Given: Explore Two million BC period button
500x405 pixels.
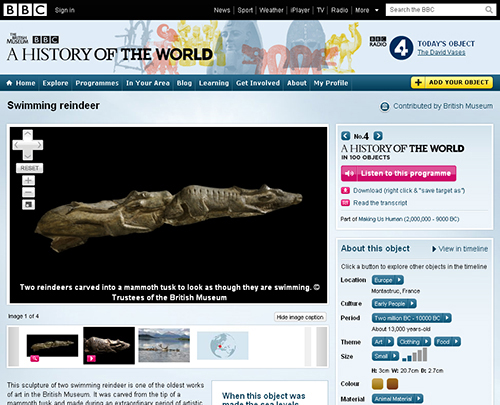Looking at the screenshot, I should click(412, 318).
